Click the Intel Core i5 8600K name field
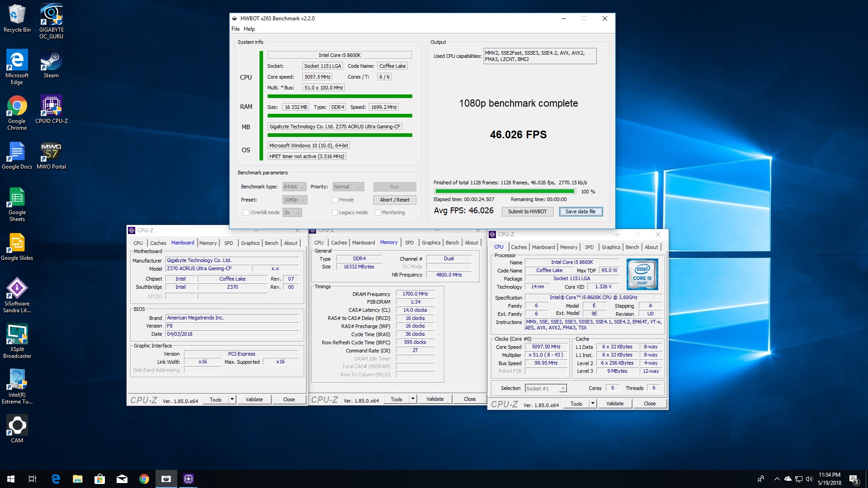The image size is (868, 488). coord(571,263)
